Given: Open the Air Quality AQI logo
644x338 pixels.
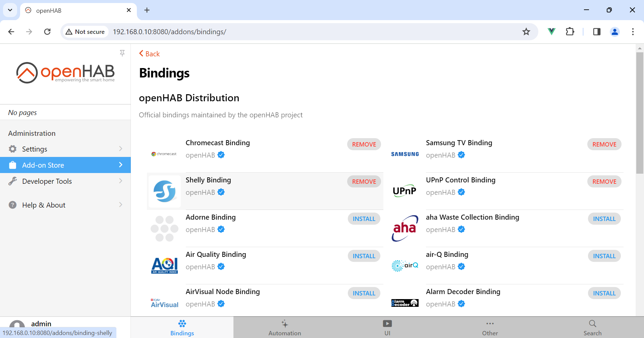Looking at the screenshot, I should coord(164,266).
